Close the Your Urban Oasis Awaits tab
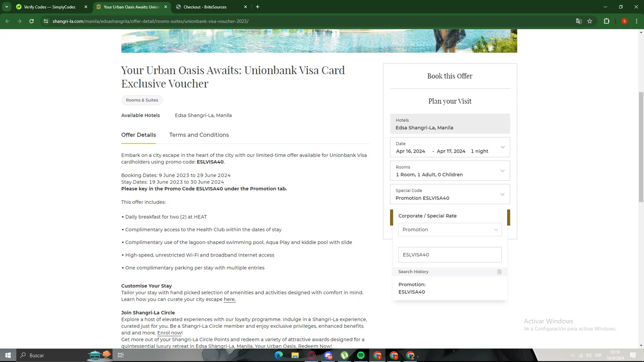 166,7
